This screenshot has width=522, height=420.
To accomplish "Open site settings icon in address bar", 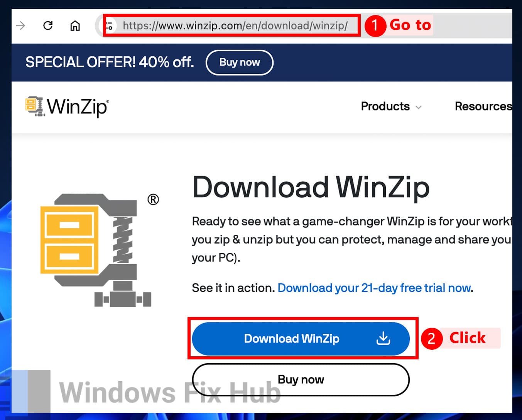I will (109, 26).
